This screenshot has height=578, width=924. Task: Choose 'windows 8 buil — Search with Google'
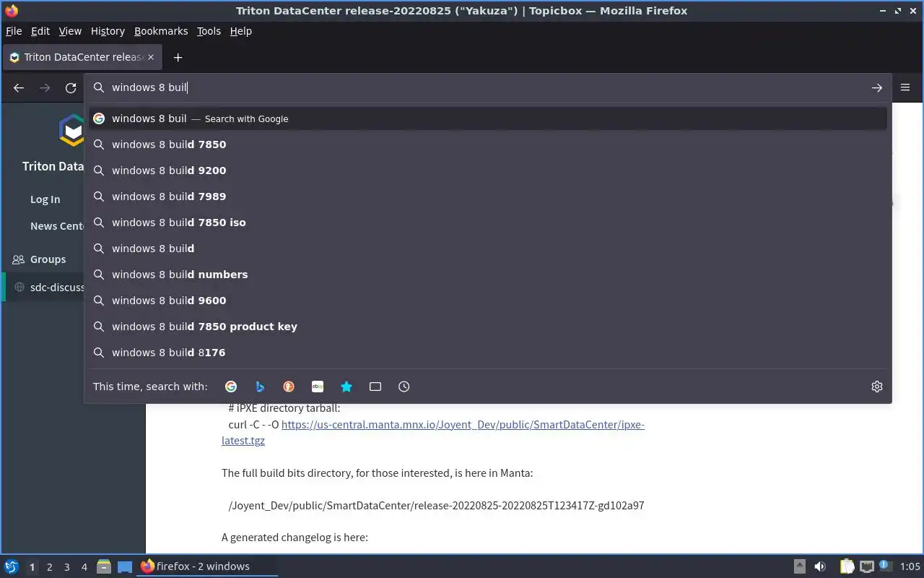488,118
